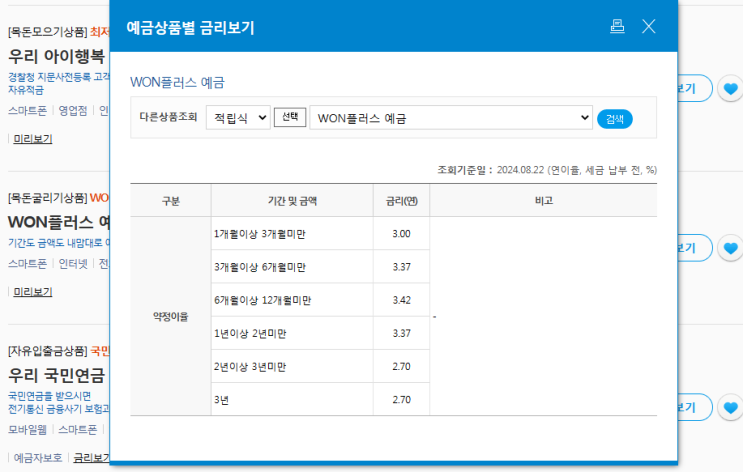The image size is (743, 472).
Task: Click the 3.00 interest rate value
Action: (401, 234)
